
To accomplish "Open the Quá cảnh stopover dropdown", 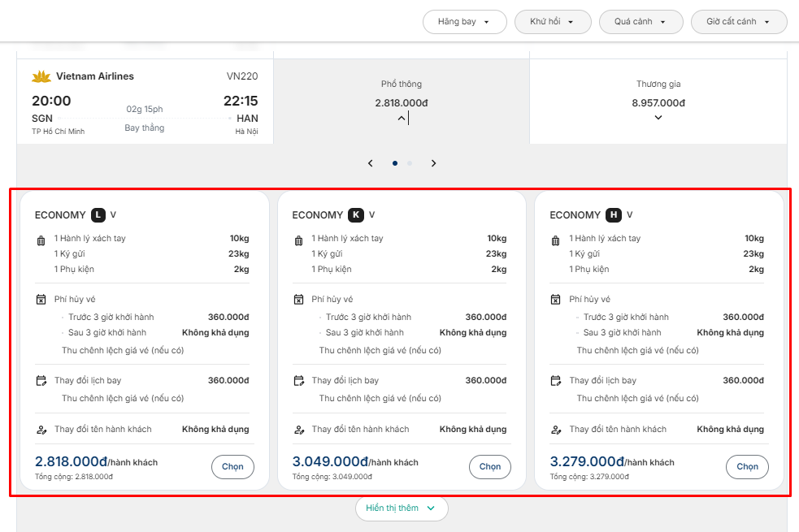I will tap(641, 22).
